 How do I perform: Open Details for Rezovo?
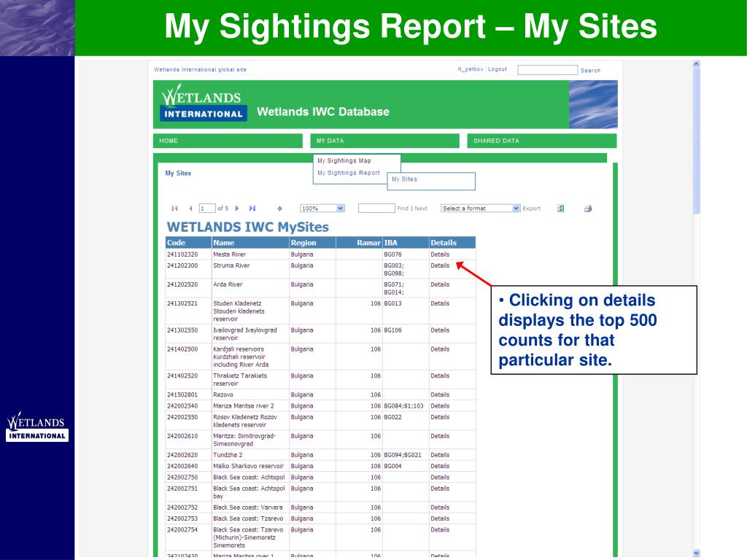pos(440,394)
